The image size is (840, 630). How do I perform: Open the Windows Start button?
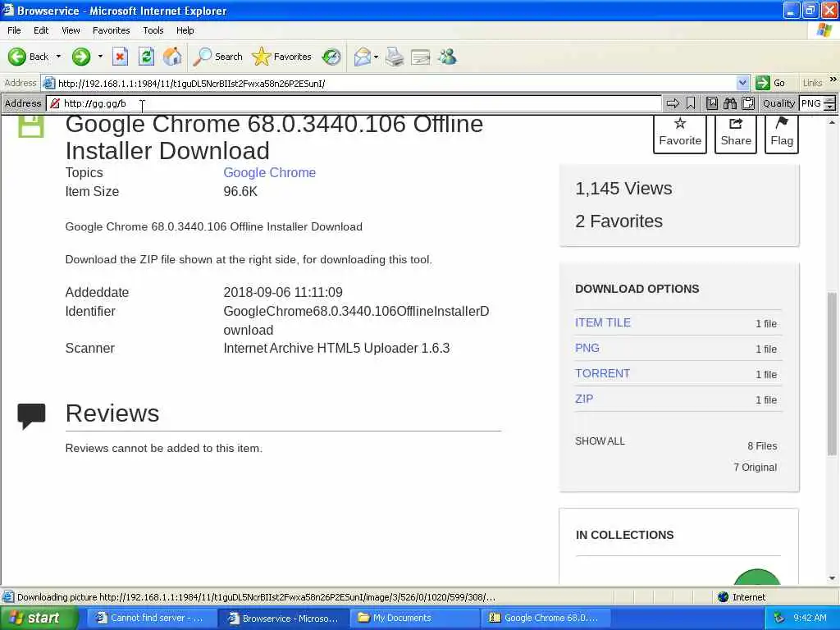coord(39,619)
